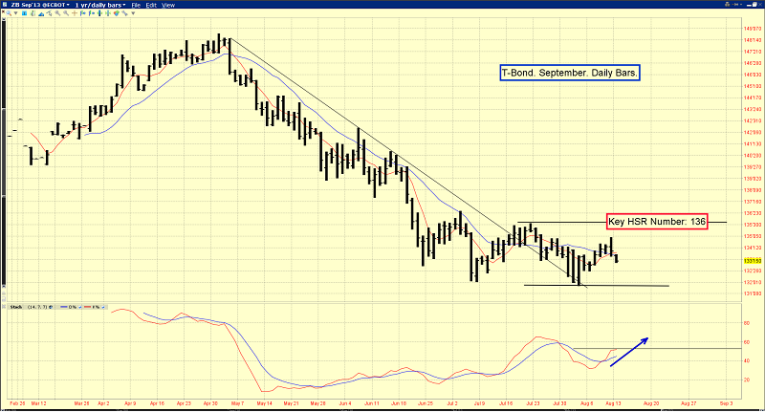Expand the arrow at end of toolbar

(x=133, y=13)
